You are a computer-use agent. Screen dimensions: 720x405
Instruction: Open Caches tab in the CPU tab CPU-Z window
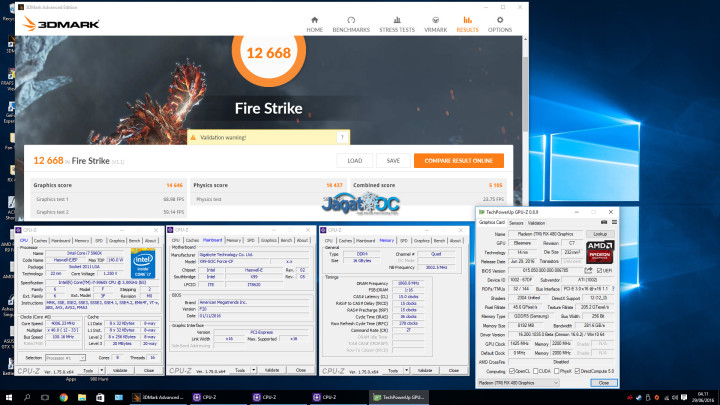(40, 241)
